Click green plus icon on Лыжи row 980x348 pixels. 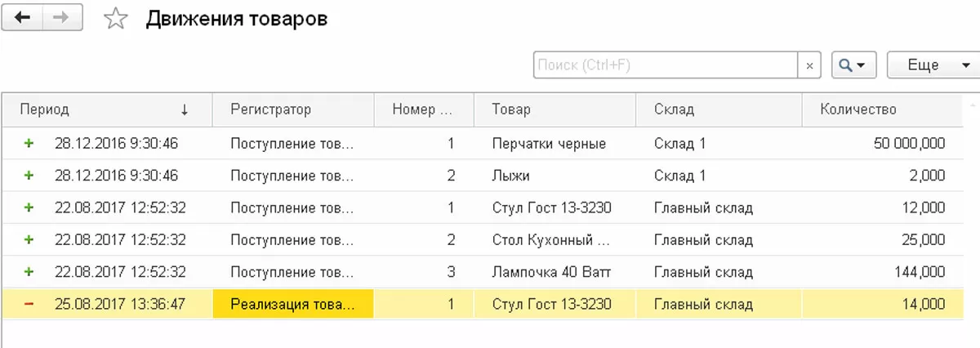29,175
